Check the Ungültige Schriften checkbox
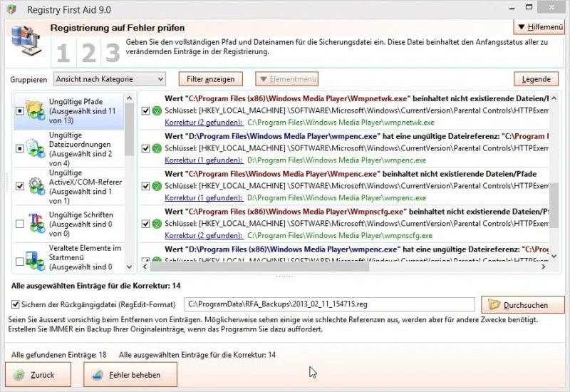This screenshot has width=570, height=392. pyautogui.click(x=20, y=224)
